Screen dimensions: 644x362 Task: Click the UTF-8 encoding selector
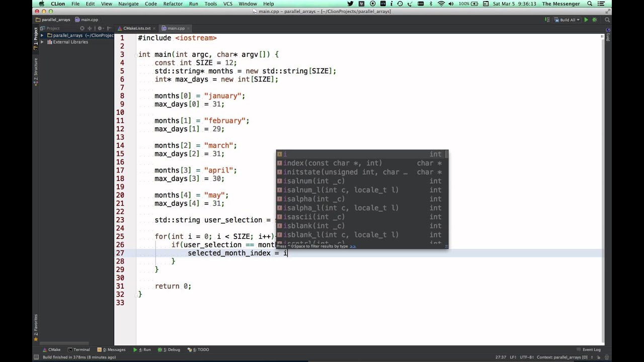point(528,357)
